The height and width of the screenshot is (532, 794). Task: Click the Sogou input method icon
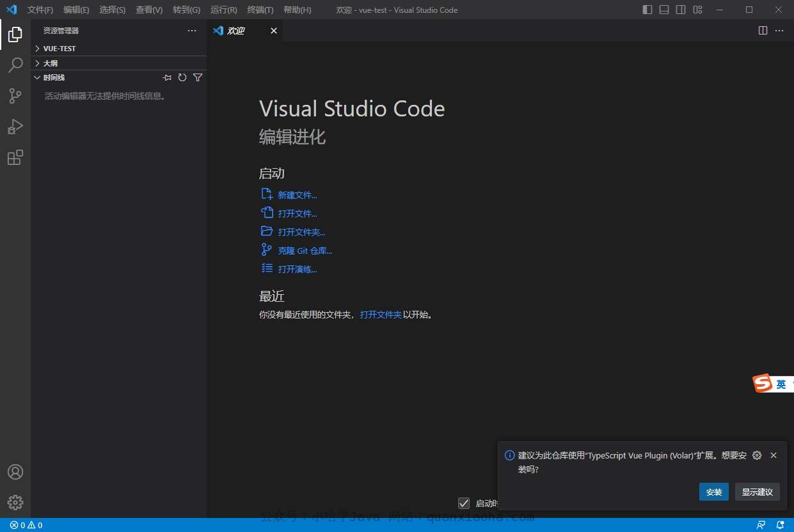click(x=763, y=383)
